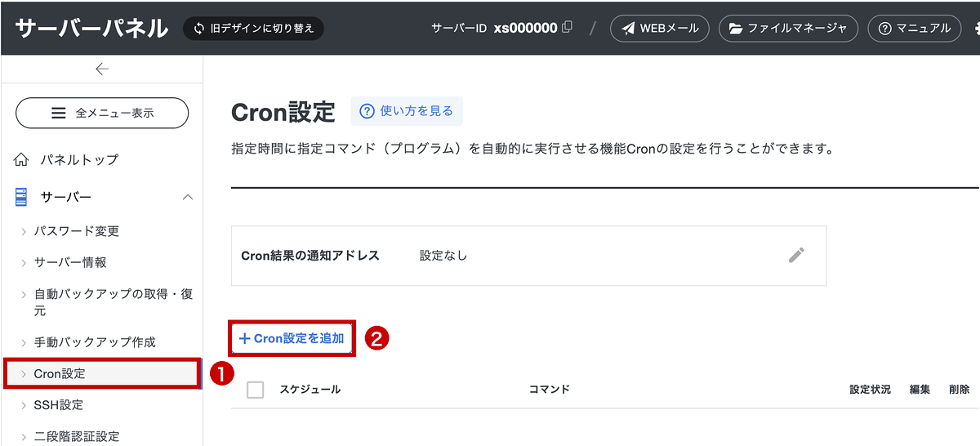Click the copy icon beside server ID xs000000
Viewport: 980px width, 446px height.
coord(568,27)
